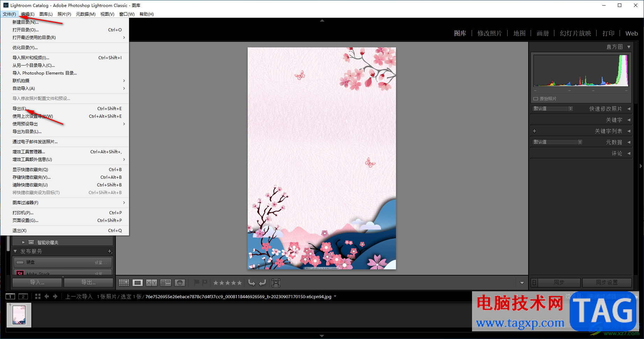Open 使用预设导出 submenu
This screenshot has width=644, height=339.
[65, 124]
